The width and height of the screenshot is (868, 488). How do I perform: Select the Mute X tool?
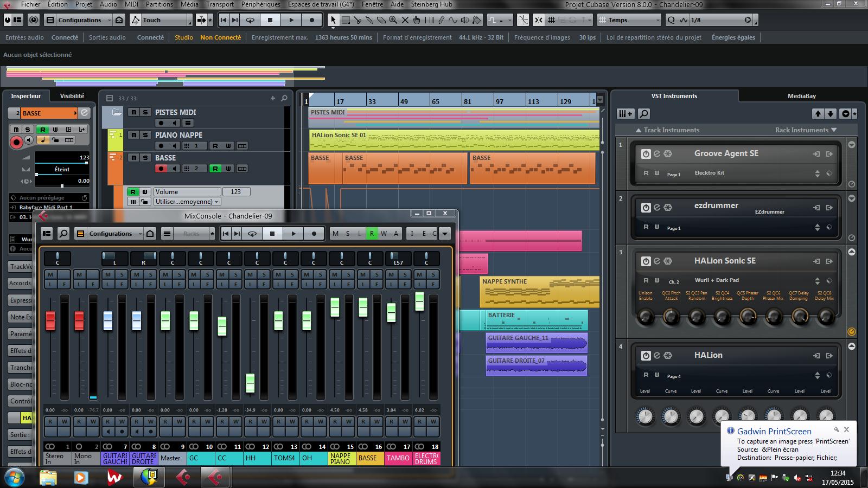click(405, 20)
